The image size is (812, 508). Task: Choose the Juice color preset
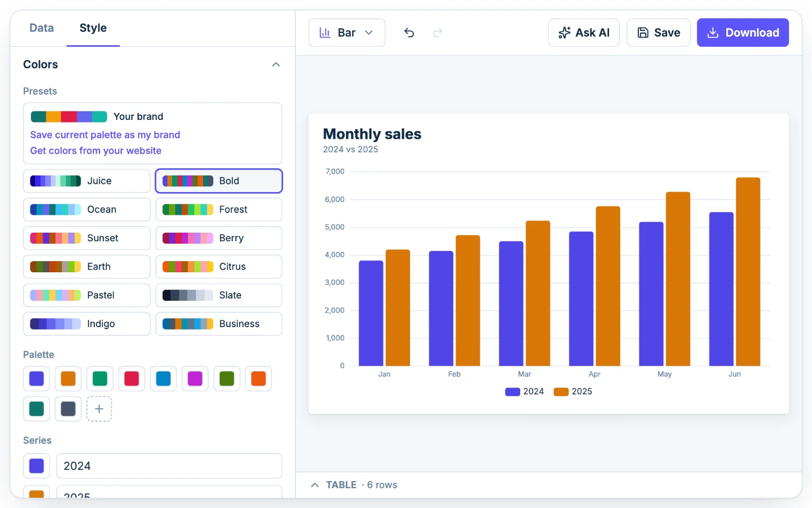87,181
